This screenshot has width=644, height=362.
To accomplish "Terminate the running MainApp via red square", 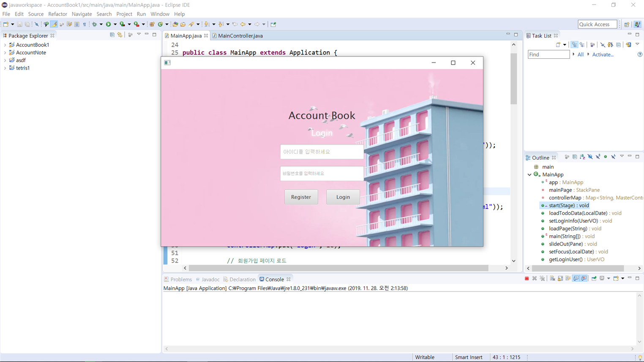I will [527, 278].
